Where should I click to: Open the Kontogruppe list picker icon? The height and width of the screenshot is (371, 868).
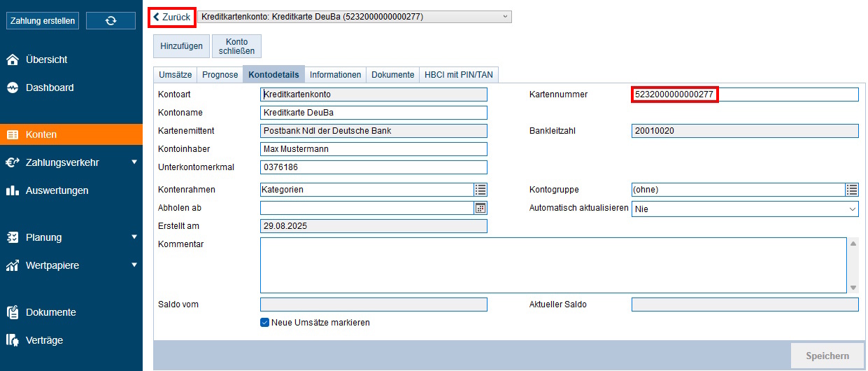coord(851,190)
